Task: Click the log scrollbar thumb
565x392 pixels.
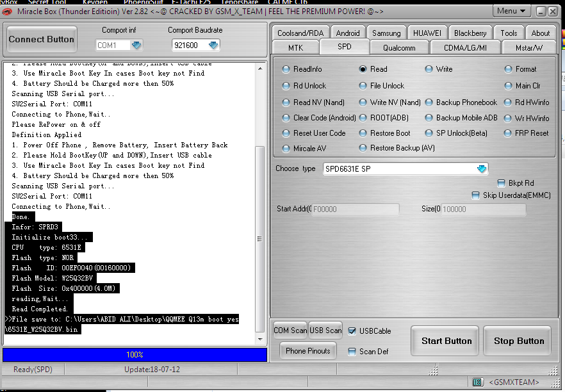Action: [x=260, y=239]
